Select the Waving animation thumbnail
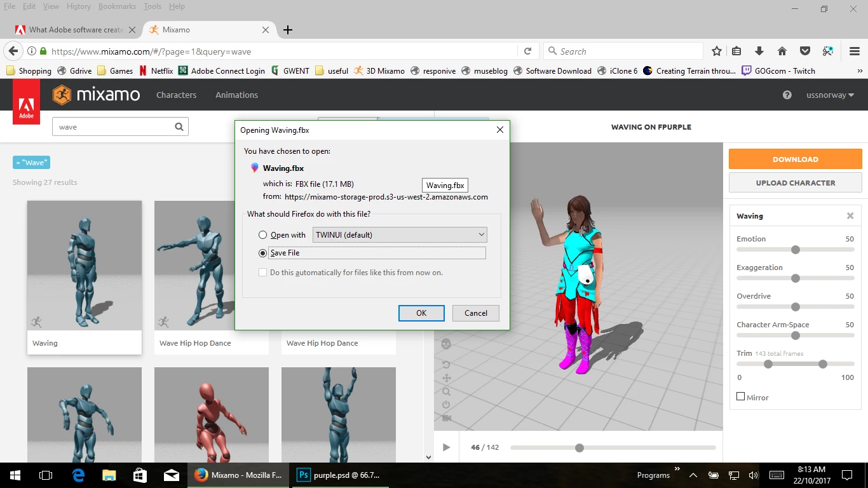Image resolution: width=868 pixels, height=488 pixels. pyautogui.click(x=85, y=265)
